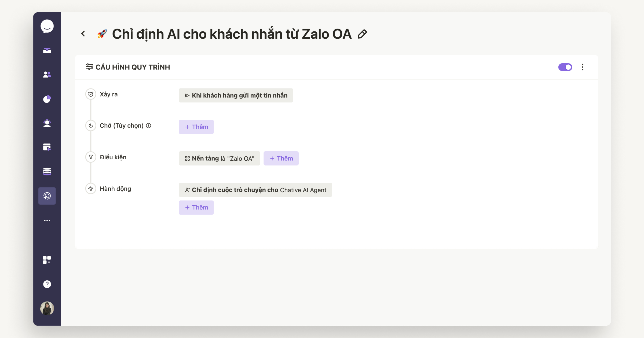Click Thêm button under Hành động
Viewport: 644px width, 338px height.
pos(196,207)
